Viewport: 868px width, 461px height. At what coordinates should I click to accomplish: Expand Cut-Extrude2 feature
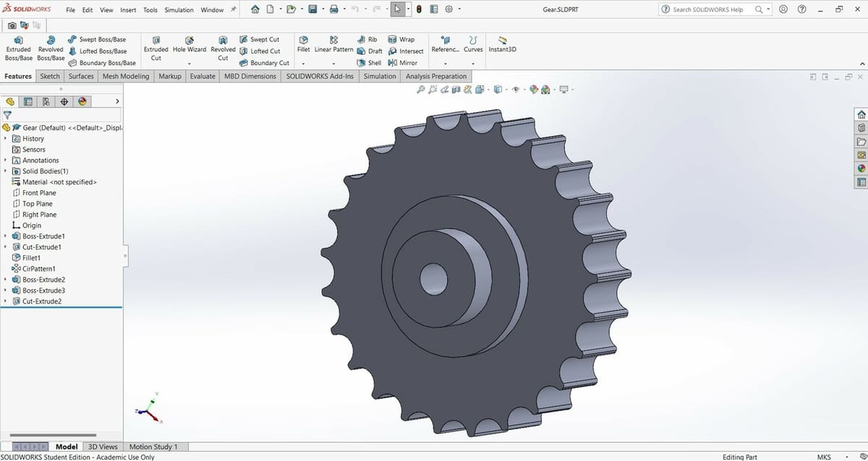tap(6, 301)
